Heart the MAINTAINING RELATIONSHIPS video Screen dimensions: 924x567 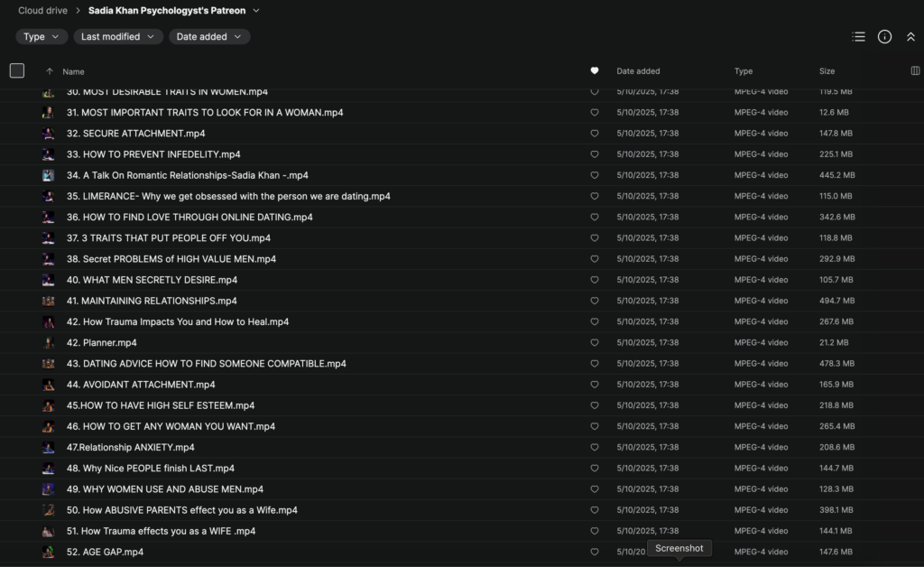pyautogui.click(x=594, y=301)
